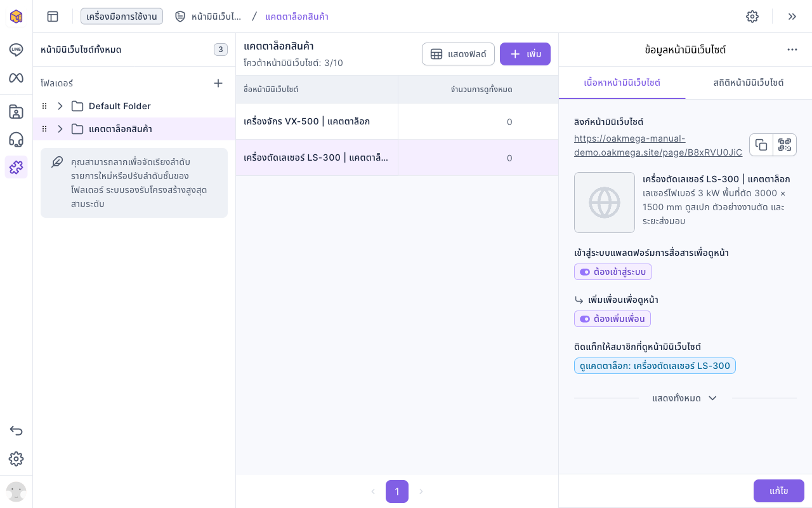Copy the mini website link

tap(761, 145)
